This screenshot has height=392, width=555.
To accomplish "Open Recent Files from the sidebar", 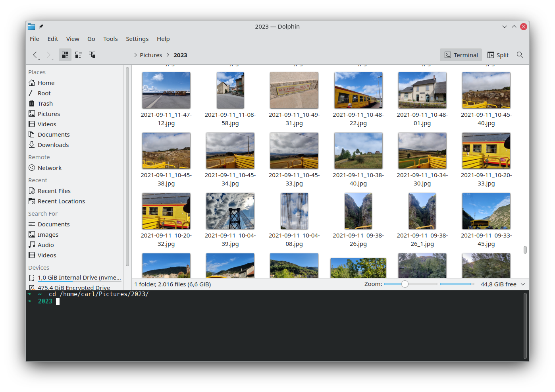I will (x=54, y=191).
